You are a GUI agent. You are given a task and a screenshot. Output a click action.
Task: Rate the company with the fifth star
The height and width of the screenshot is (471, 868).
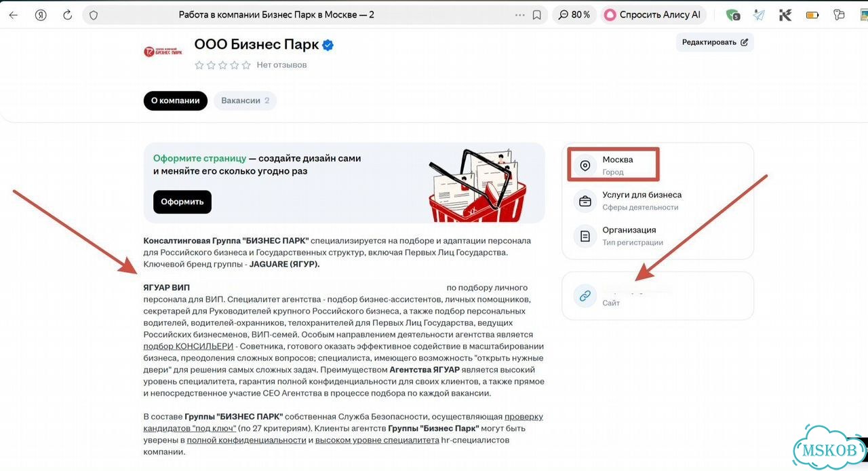(245, 65)
